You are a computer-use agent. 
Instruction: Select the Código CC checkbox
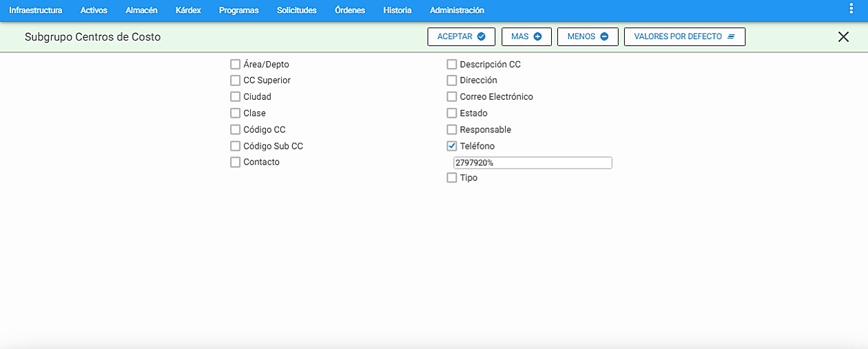[236, 130]
